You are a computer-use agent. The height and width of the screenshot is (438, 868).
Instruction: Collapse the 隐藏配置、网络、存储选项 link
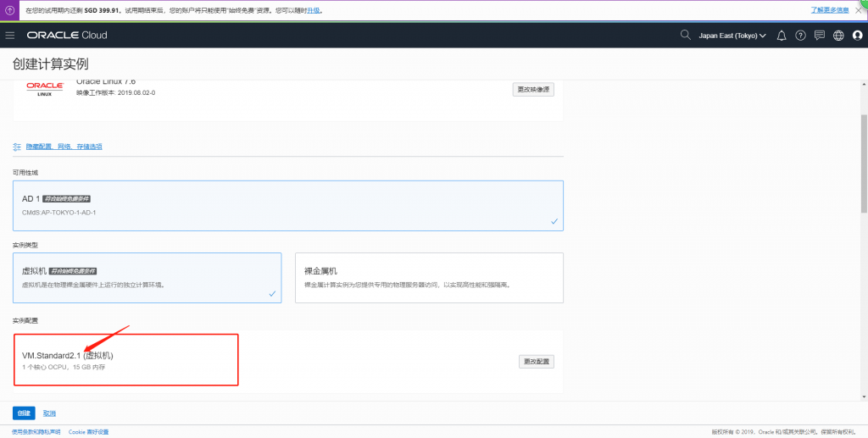point(64,147)
